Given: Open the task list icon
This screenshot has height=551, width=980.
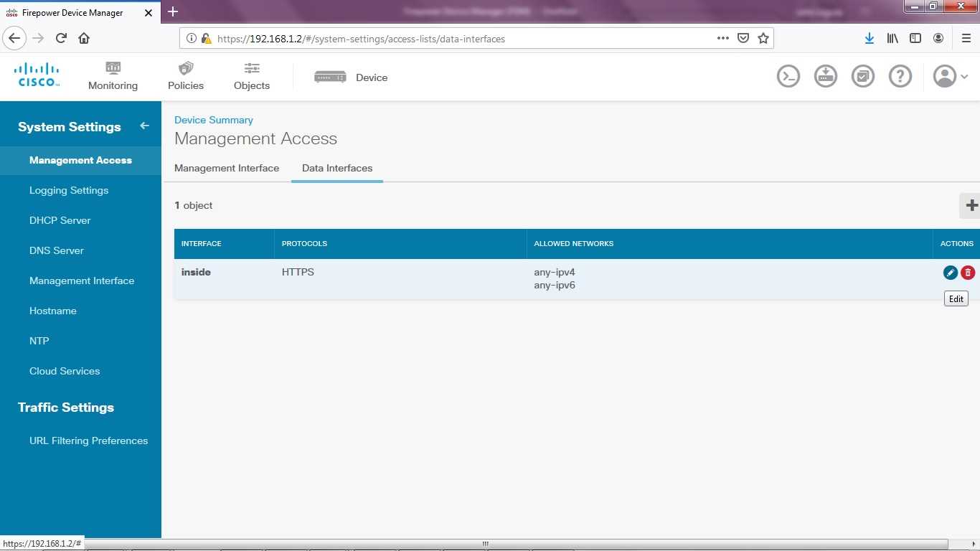Looking at the screenshot, I should 863,76.
